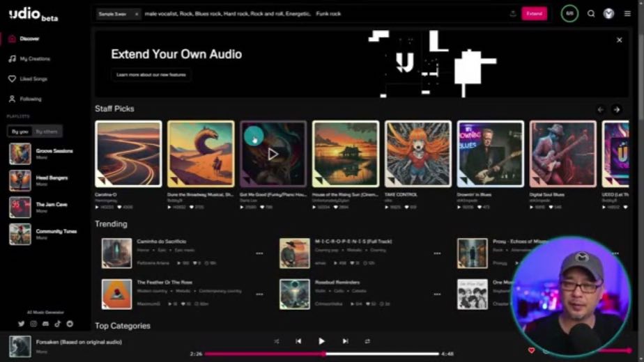Viewport: 644px width, 362px height.
Task: Open the TikTok link in the sidebar
Action: point(57,324)
